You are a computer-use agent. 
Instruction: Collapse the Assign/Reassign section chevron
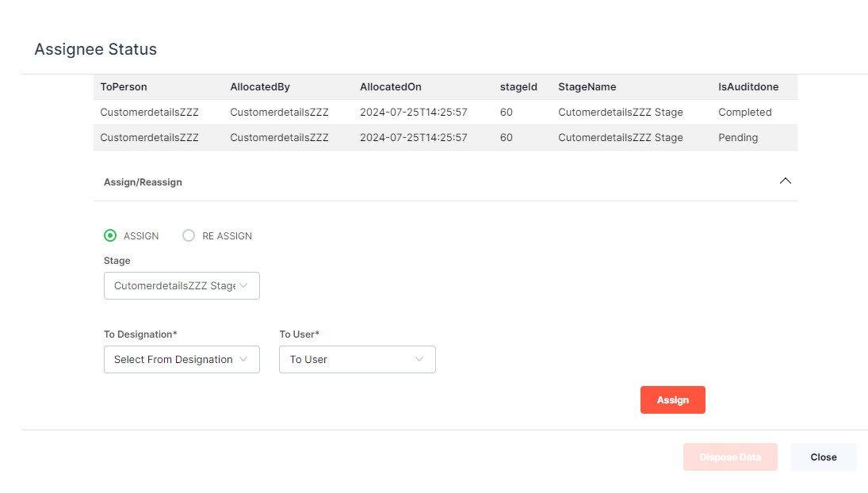(785, 181)
